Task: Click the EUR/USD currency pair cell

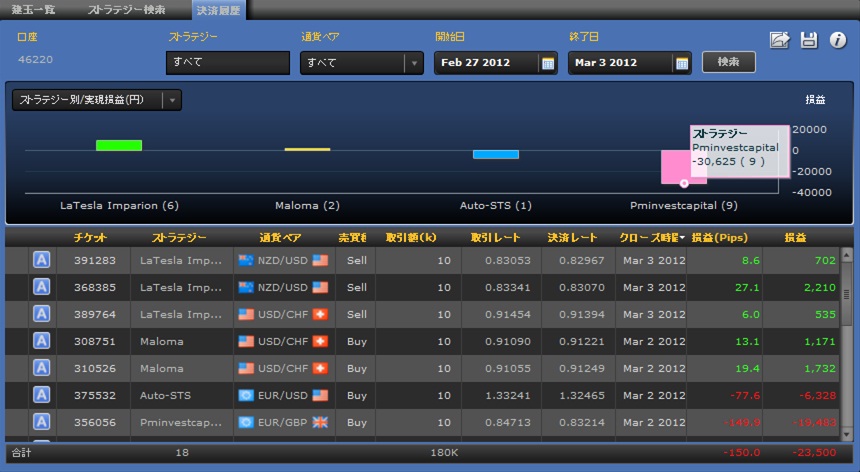Action: pos(284,395)
